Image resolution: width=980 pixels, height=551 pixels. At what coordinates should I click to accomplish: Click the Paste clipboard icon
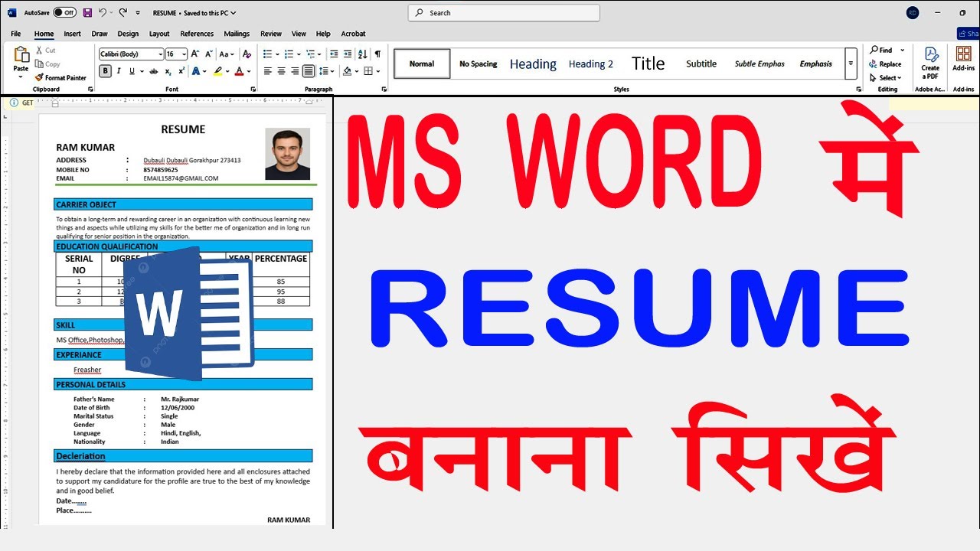(21, 56)
